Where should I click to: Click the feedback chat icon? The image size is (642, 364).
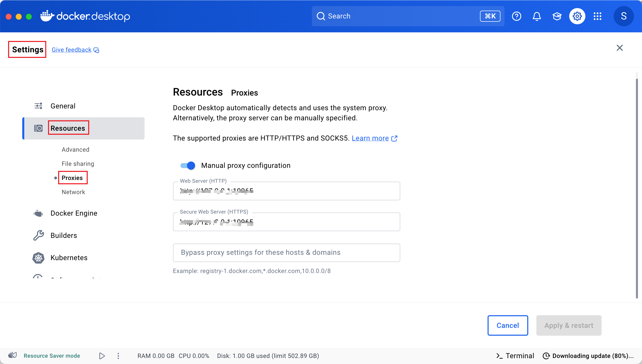click(x=96, y=50)
